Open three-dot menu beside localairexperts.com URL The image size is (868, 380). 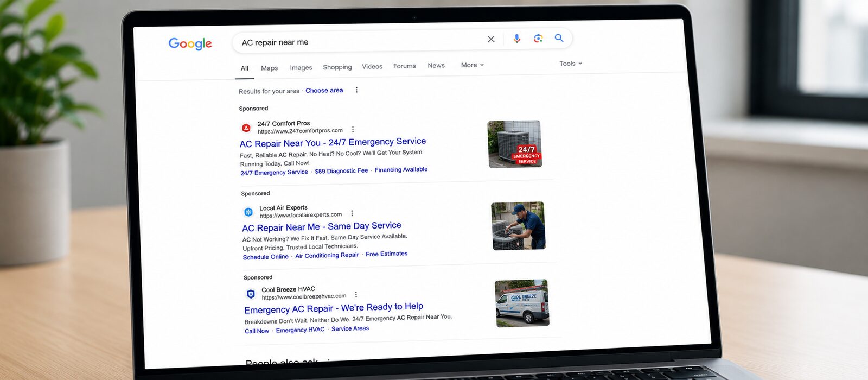(x=352, y=213)
